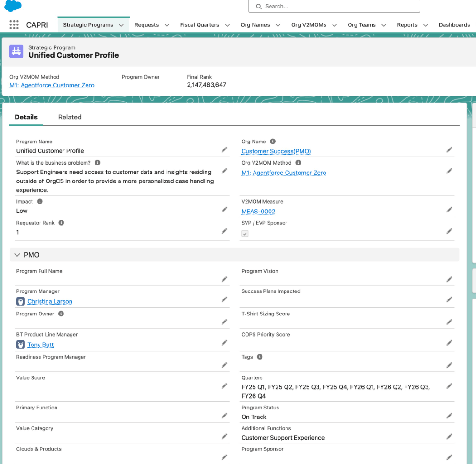This screenshot has height=464, width=476.
Task: Edit Program Name field pencil
Action: click(x=224, y=149)
